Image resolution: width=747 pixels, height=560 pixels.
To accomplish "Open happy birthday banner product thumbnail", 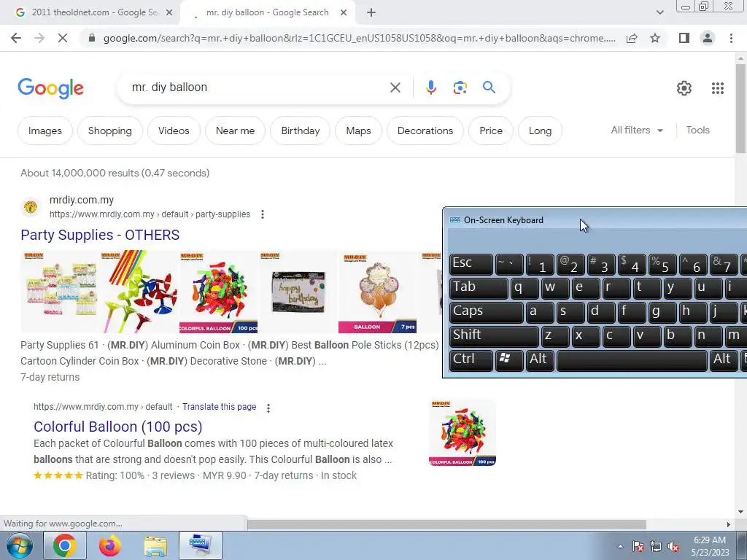I will [298, 292].
